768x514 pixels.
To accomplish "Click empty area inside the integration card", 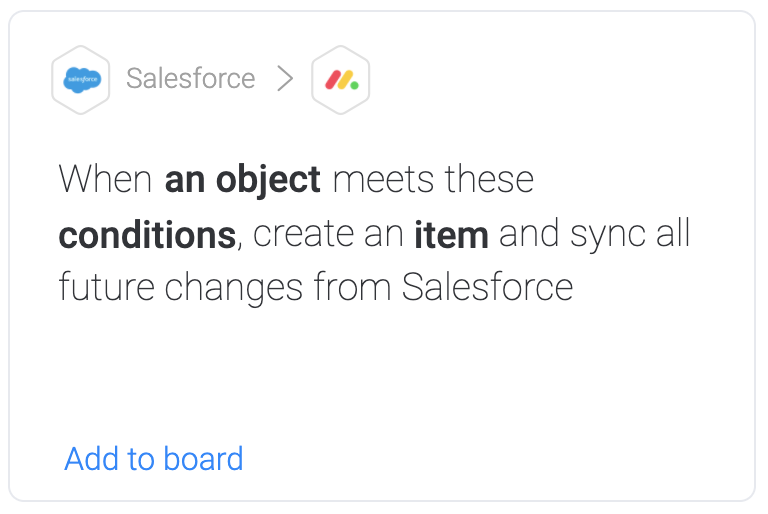I will tap(490, 382).
